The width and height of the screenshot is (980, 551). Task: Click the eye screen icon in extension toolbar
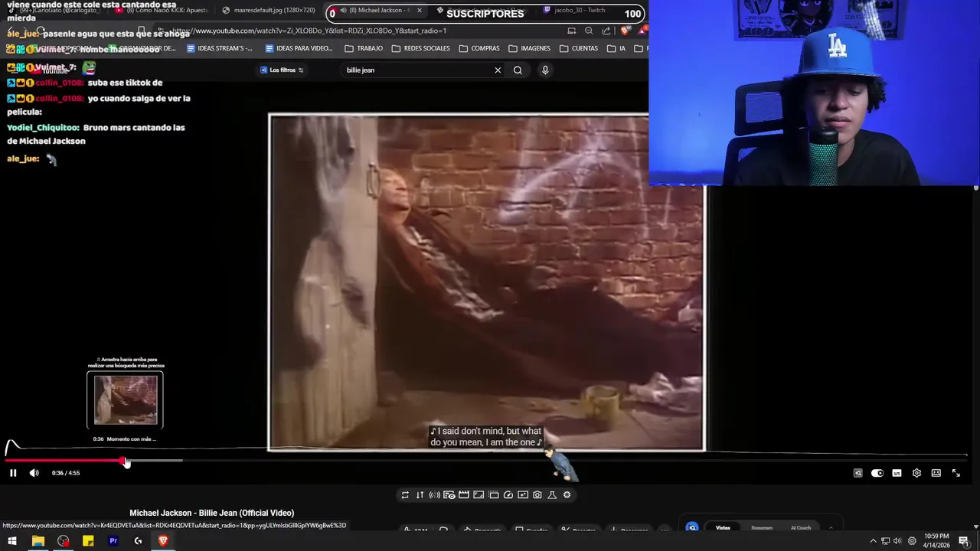[x=449, y=495]
